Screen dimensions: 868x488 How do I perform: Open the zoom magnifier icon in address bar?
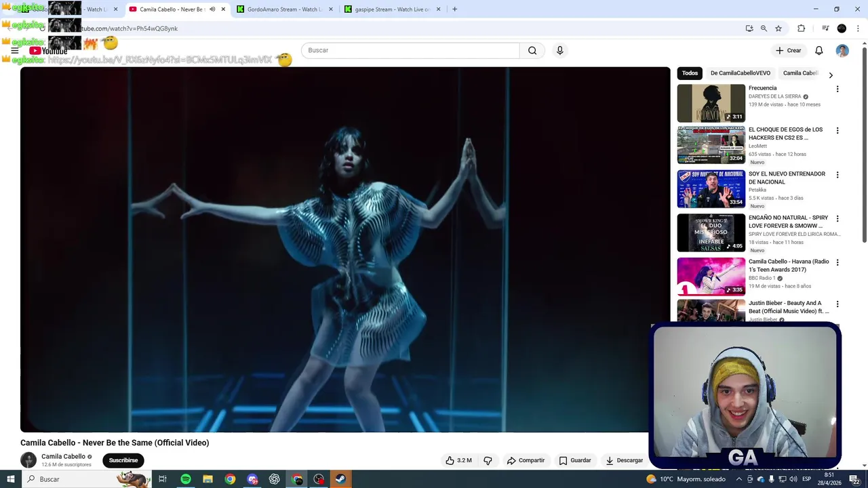[x=764, y=28]
